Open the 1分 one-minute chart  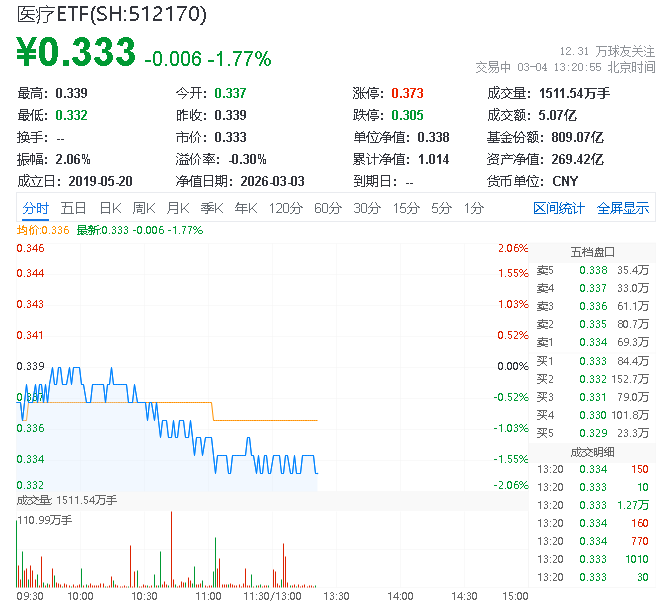pos(473,208)
